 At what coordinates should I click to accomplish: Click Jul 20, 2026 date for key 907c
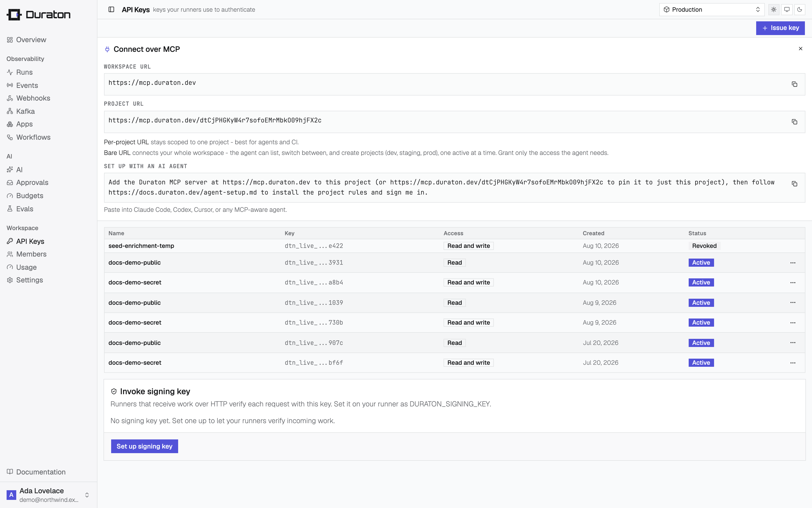pyautogui.click(x=600, y=343)
